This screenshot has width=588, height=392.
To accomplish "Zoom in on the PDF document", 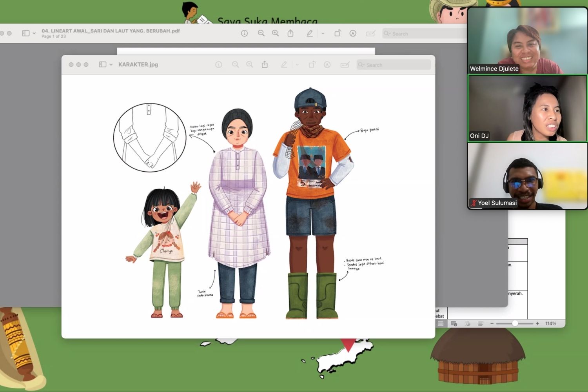I will point(276,33).
